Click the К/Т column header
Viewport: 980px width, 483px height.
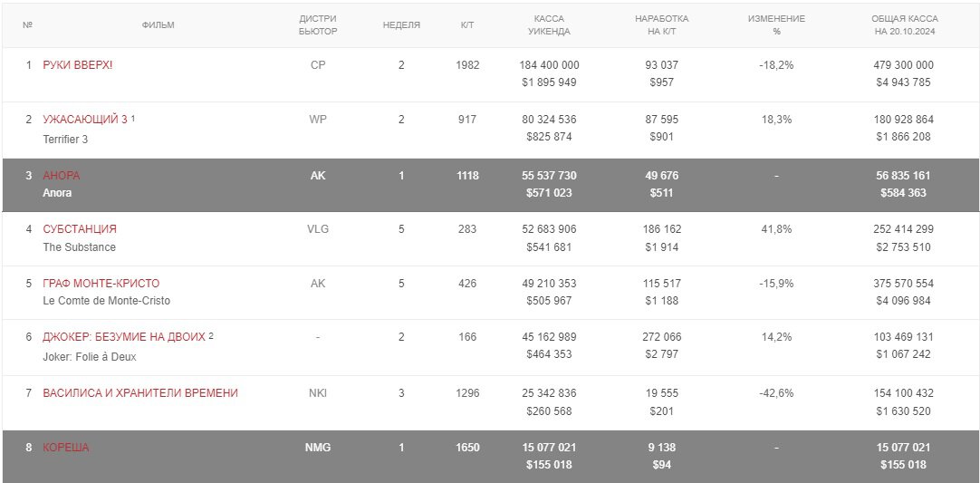(467, 25)
